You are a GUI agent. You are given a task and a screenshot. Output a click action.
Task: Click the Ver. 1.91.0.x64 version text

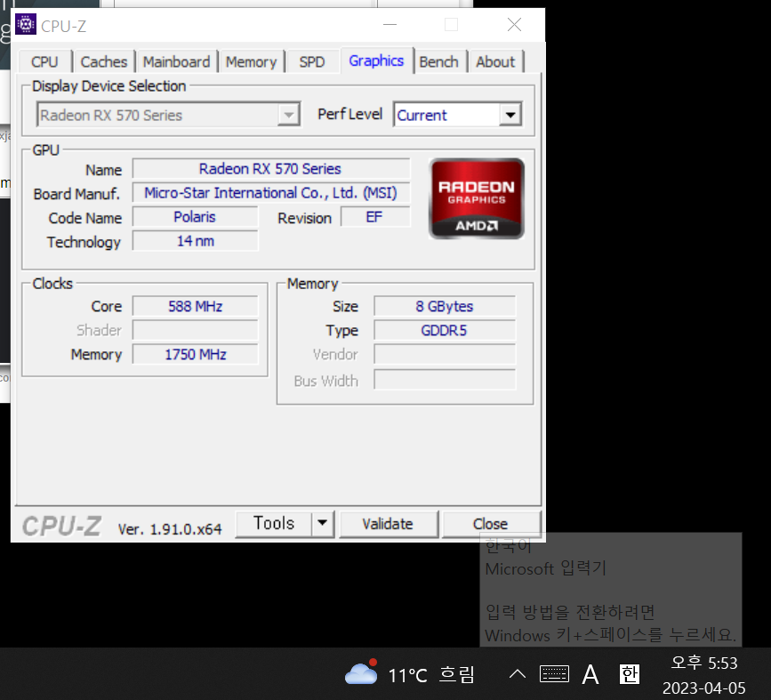[170, 529]
